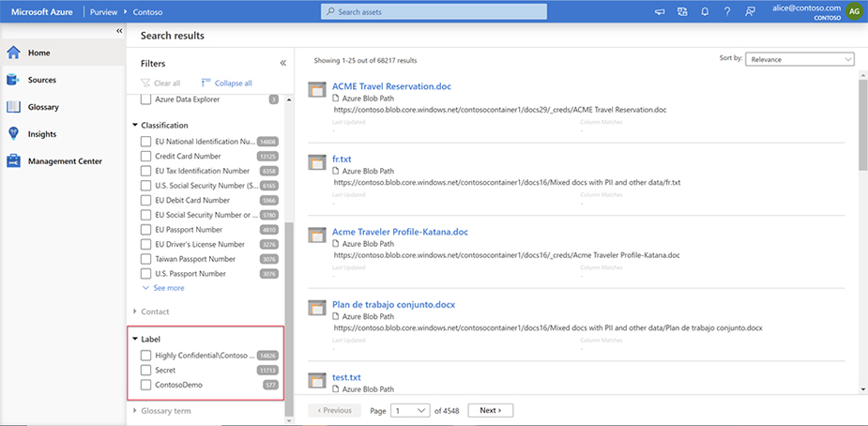Check the EU Passport Number filter
The height and width of the screenshot is (426, 868).
(x=145, y=229)
